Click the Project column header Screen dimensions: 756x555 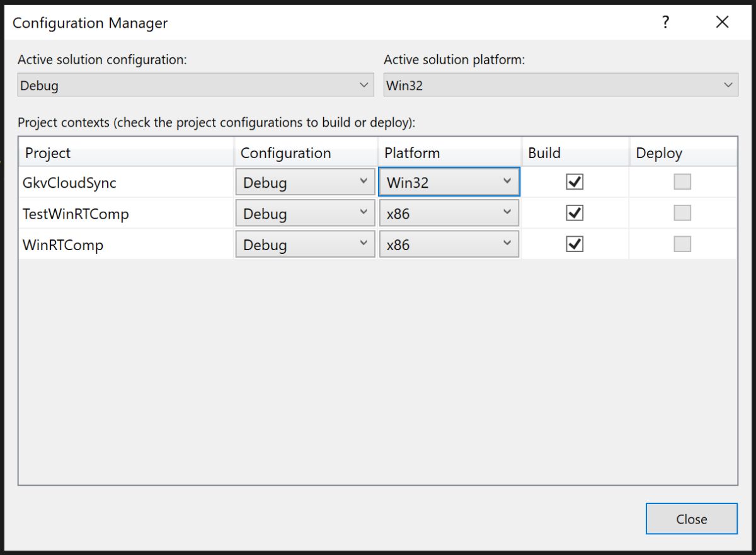tap(126, 153)
